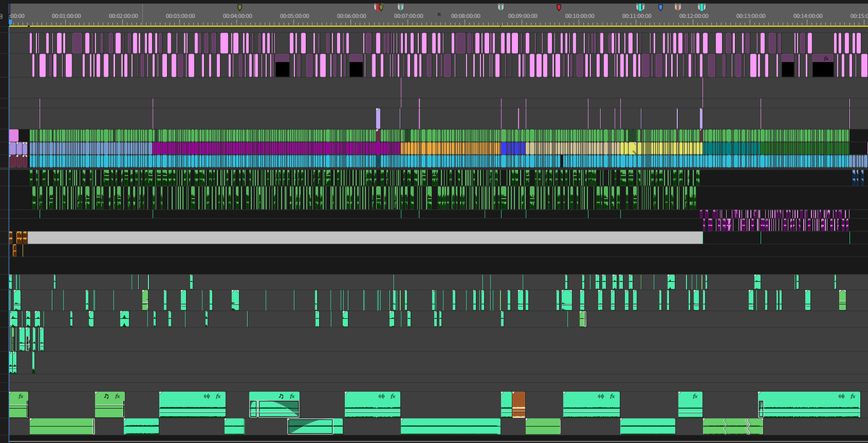Image resolution: width=868 pixels, height=443 pixels.
Task: Click the olive marker at 00:04:00:00
Action: (x=240, y=7)
